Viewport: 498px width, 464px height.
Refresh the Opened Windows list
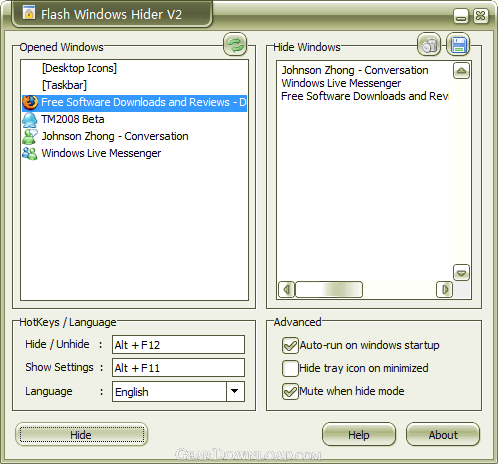[235, 44]
